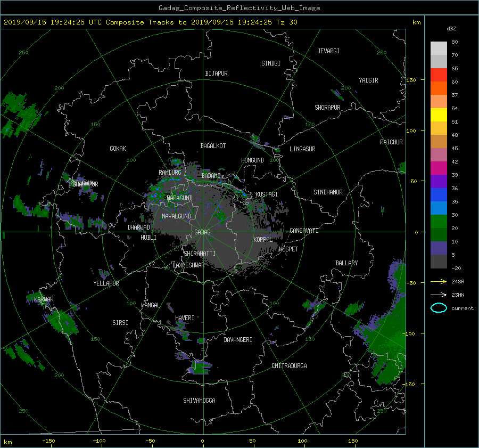Click the 23MN legend text

pyautogui.click(x=458, y=295)
